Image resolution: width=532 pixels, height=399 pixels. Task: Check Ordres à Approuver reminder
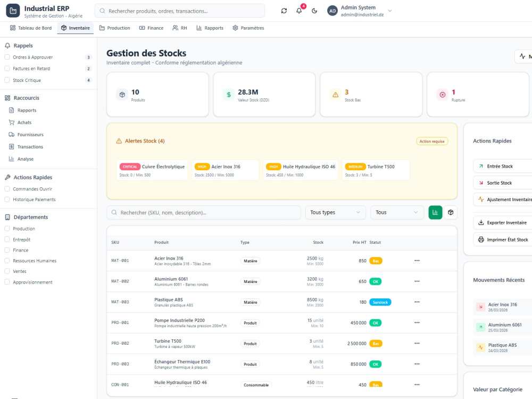(x=7, y=57)
